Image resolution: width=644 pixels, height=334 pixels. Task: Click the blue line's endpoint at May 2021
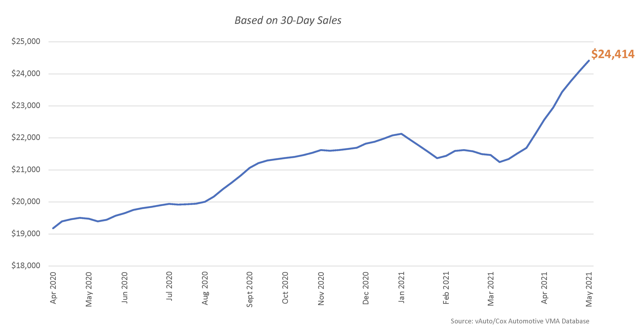click(589, 61)
